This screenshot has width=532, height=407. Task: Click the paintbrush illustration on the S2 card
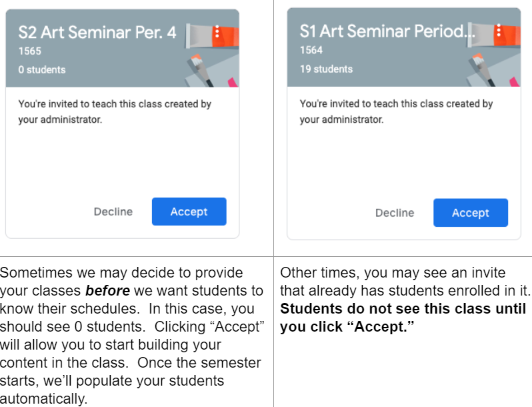pos(197,65)
